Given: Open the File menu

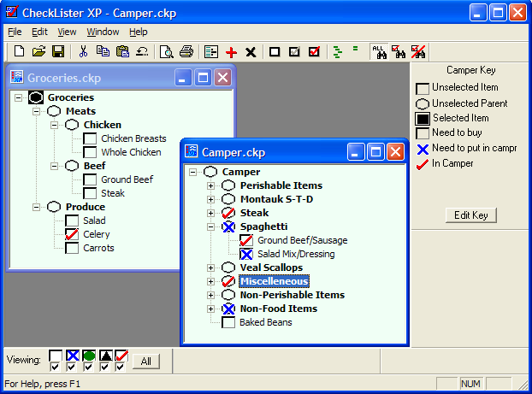Looking at the screenshot, I should point(15,32).
